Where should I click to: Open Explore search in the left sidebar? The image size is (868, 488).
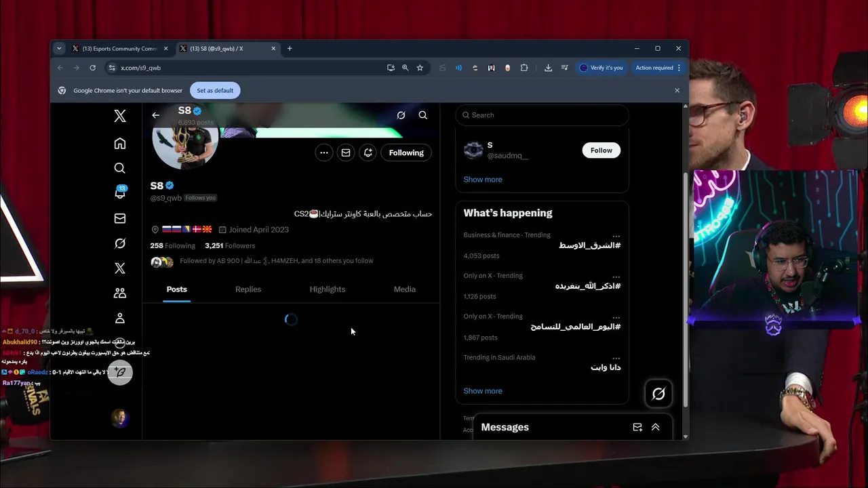click(120, 168)
